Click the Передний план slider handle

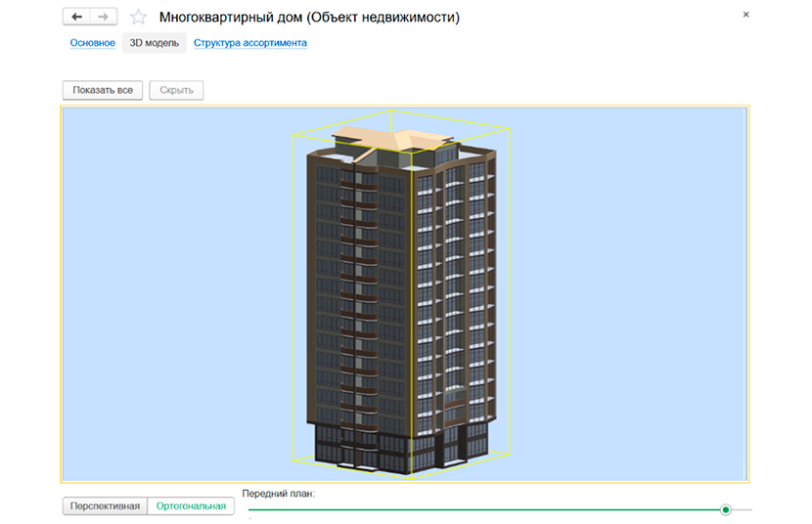726,510
